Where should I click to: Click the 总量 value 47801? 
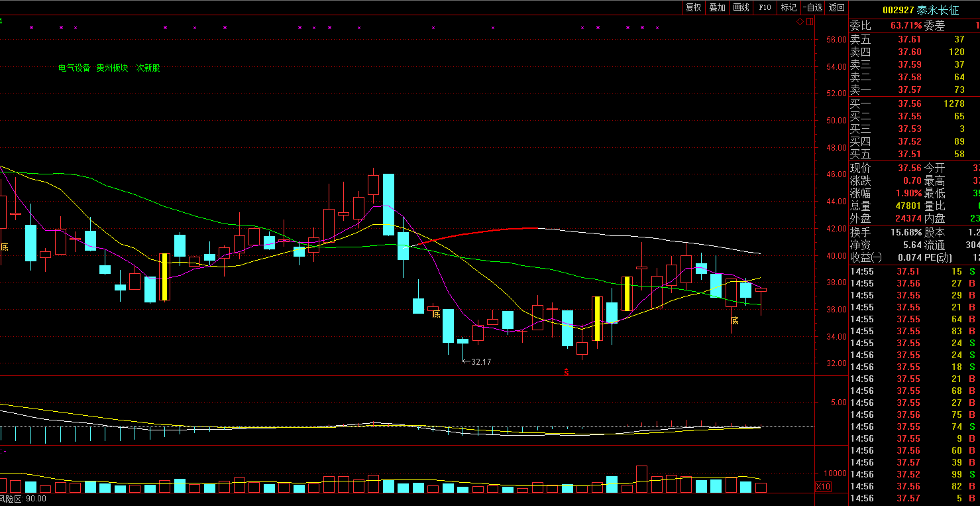[x=908, y=206]
